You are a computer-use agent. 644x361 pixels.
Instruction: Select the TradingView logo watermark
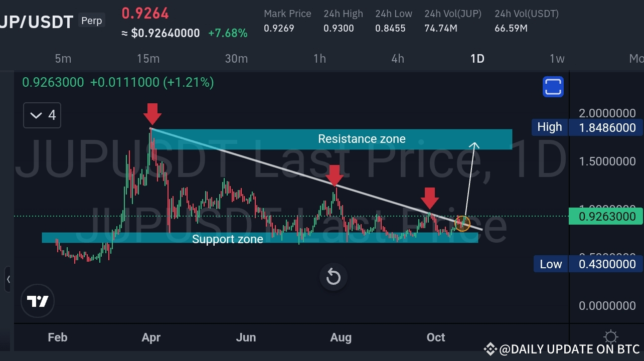[x=38, y=301]
